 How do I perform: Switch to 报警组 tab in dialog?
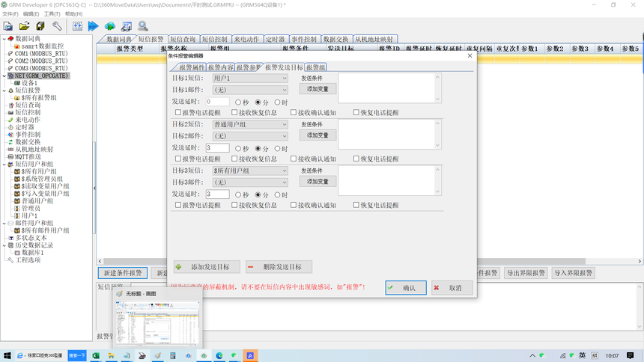point(315,68)
